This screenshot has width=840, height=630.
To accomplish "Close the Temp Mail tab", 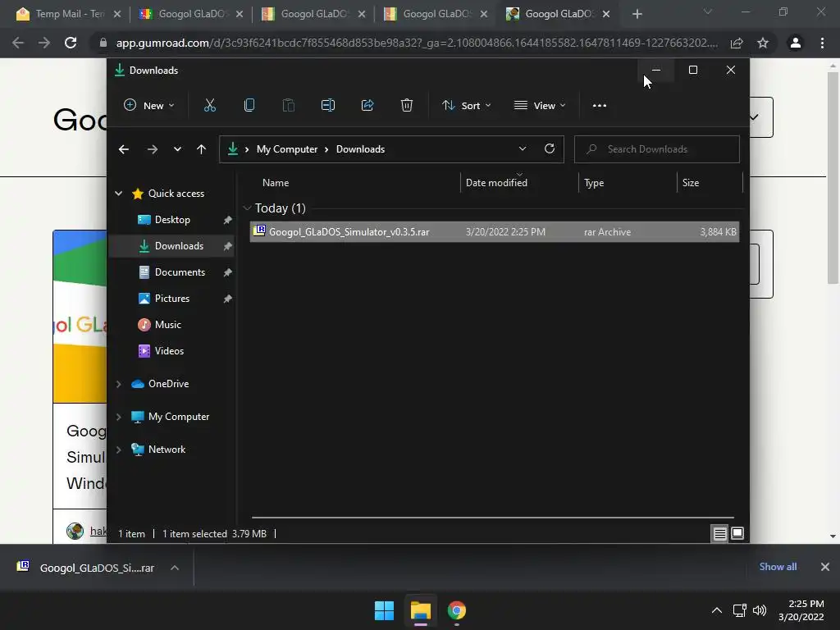I will pos(117,14).
